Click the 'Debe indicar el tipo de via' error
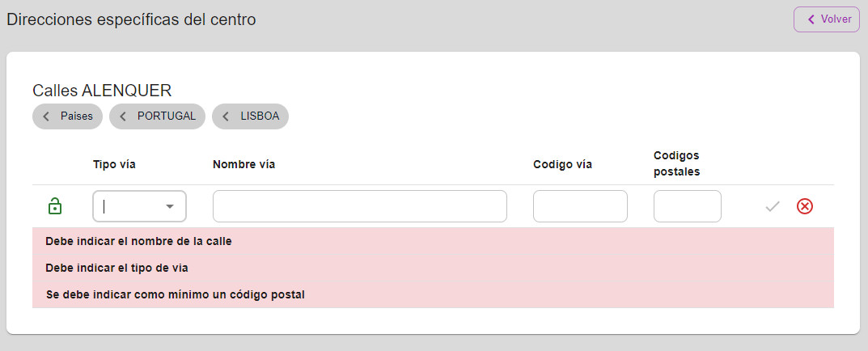This screenshot has height=351, width=868. [116, 268]
